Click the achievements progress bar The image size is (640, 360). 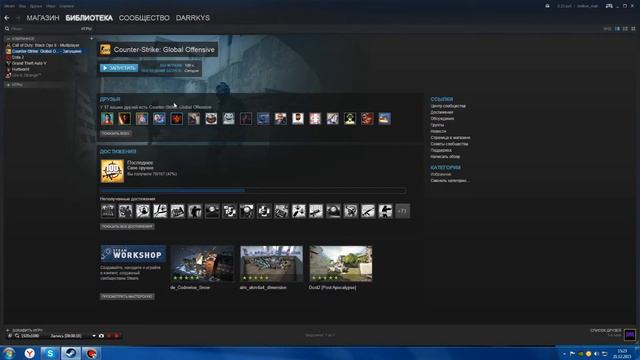click(253, 191)
